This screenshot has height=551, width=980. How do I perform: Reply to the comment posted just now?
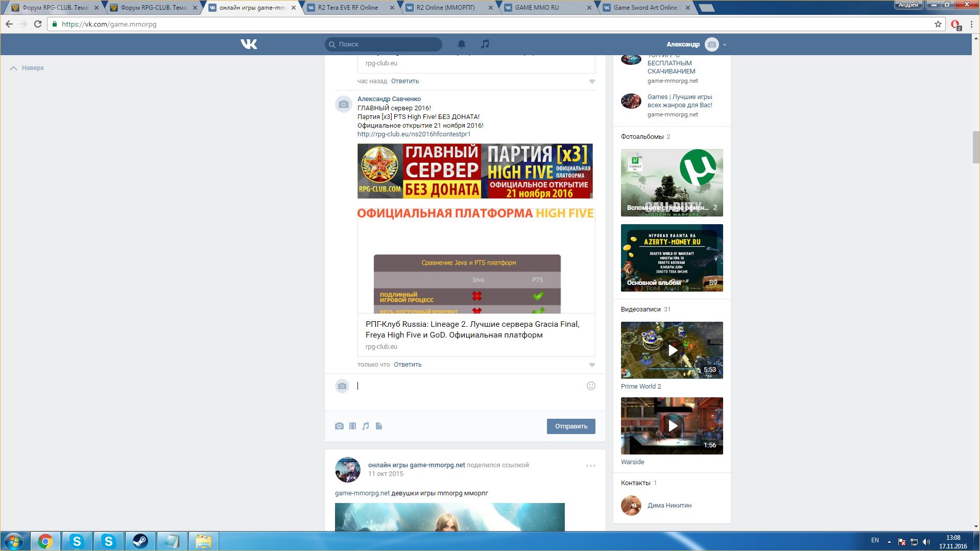pyautogui.click(x=408, y=365)
